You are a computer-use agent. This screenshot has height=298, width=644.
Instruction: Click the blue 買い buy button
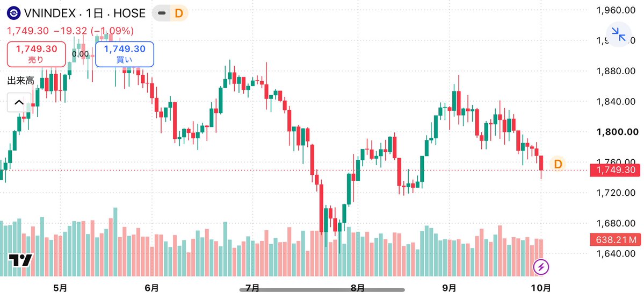(x=125, y=54)
